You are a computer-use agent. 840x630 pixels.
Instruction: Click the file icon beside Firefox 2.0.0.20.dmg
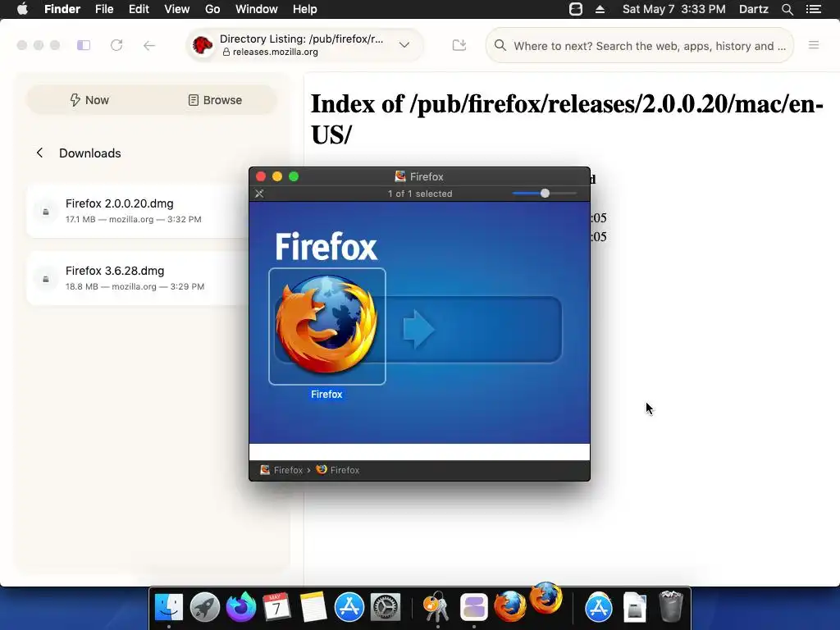(x=46, y=212)
